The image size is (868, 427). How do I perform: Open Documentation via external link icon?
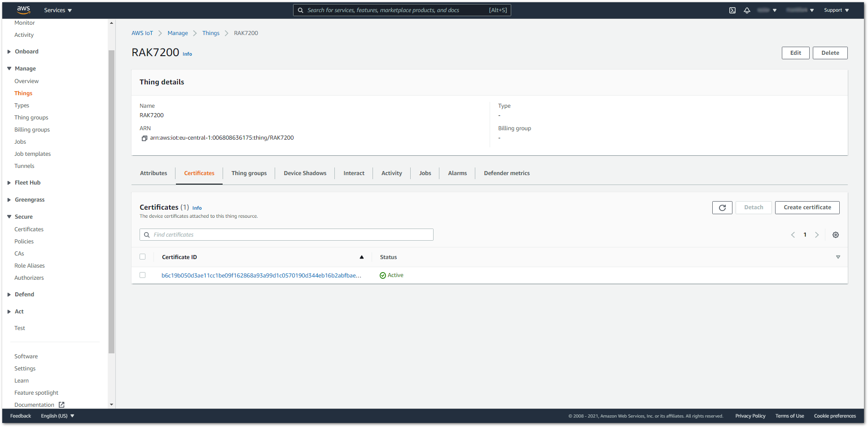[62, 404]
